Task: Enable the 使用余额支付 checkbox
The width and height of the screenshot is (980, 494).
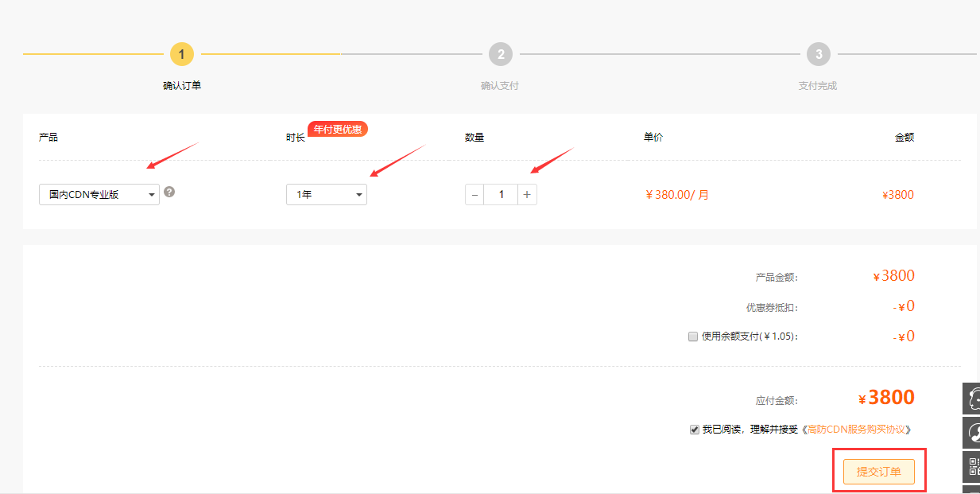Action: pos(693,336)
